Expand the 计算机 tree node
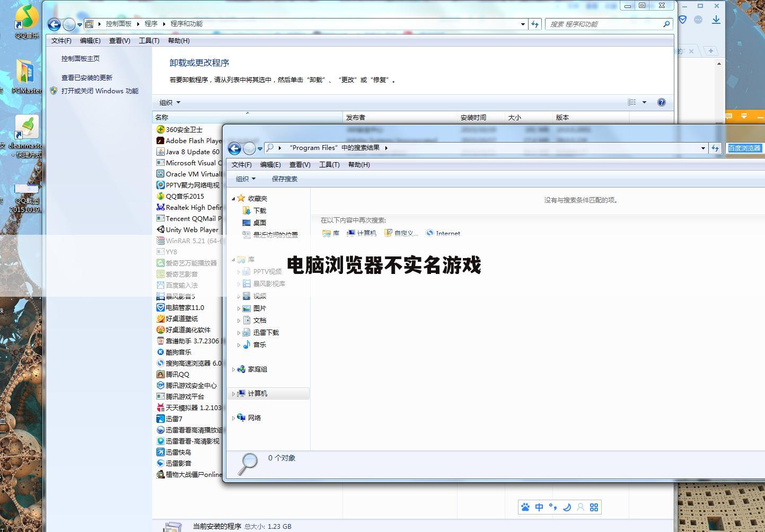Image resolution: width=765 pixels, height=532 pixels. point(233,394)
